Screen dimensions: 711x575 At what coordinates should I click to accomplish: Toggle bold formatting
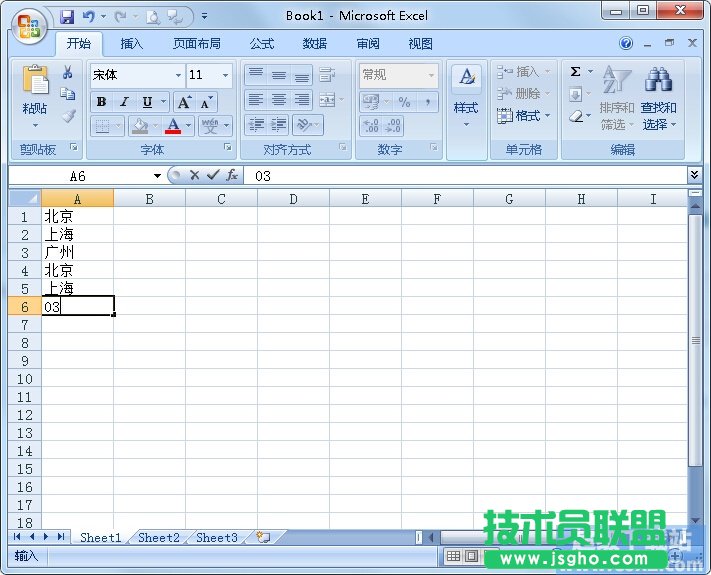point(102,102)
